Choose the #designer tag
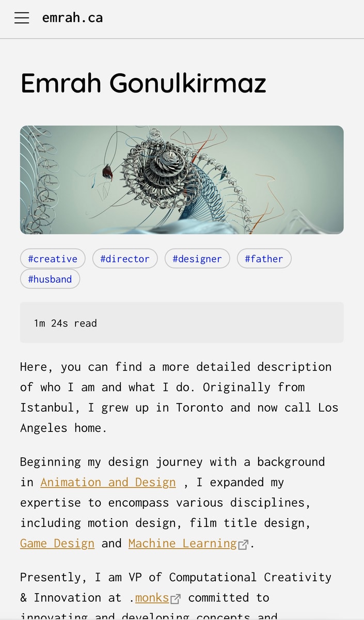The image size is (364, 620). point(197,259)
